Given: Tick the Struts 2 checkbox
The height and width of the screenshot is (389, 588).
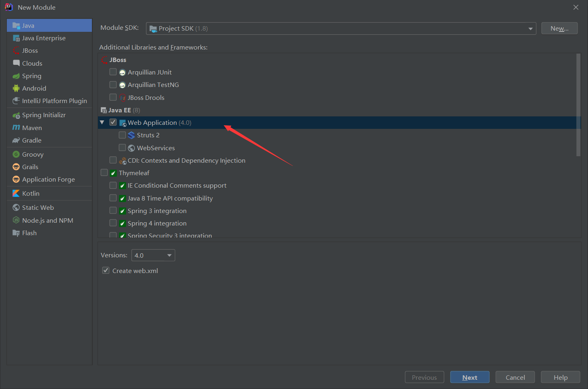Looking at the screenshot, I should (x=122, y=134).
